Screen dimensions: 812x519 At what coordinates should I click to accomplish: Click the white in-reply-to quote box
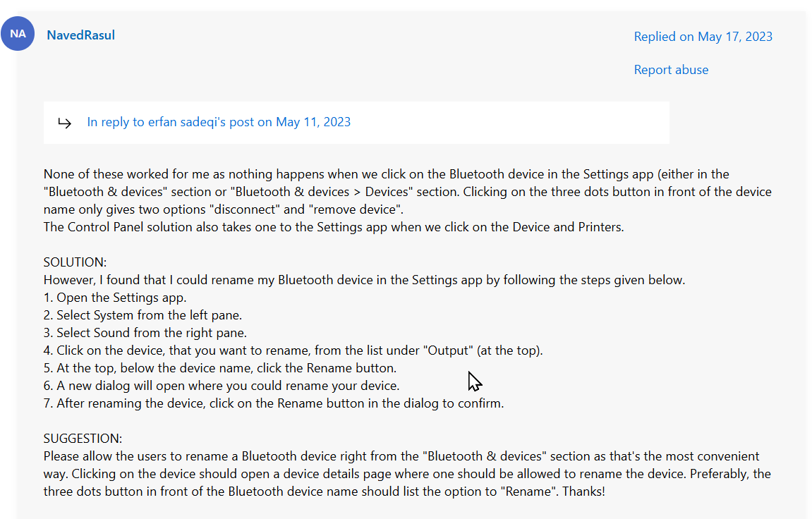(356, 123)
